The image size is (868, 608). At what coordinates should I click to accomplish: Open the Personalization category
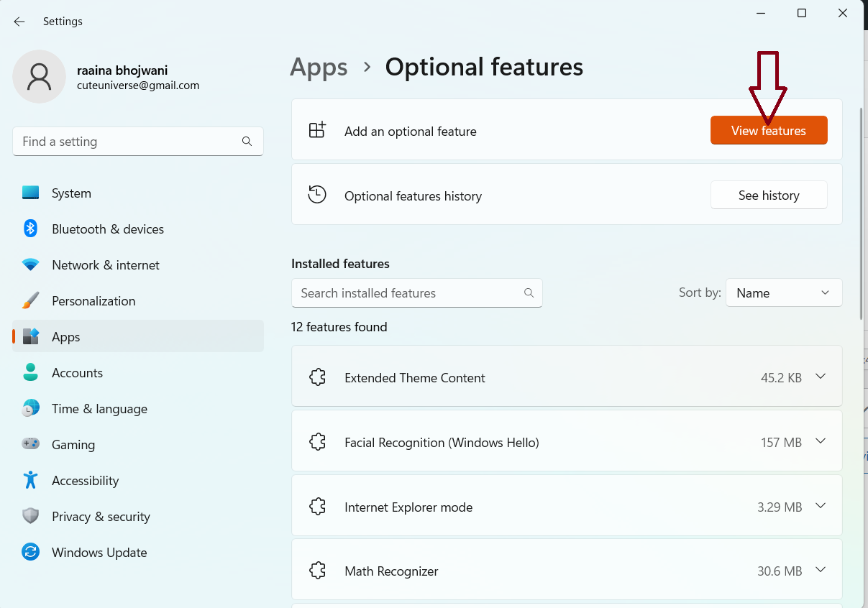(x=93, y=301)
